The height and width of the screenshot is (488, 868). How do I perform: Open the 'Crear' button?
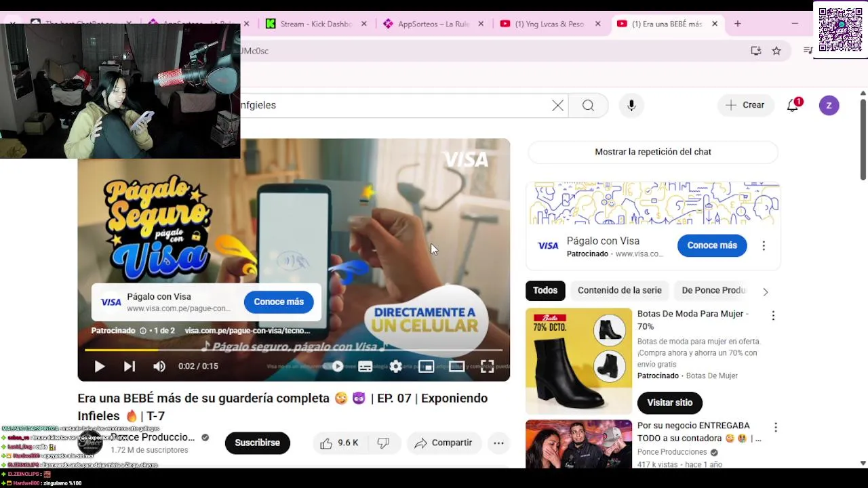tap(745, 105)
